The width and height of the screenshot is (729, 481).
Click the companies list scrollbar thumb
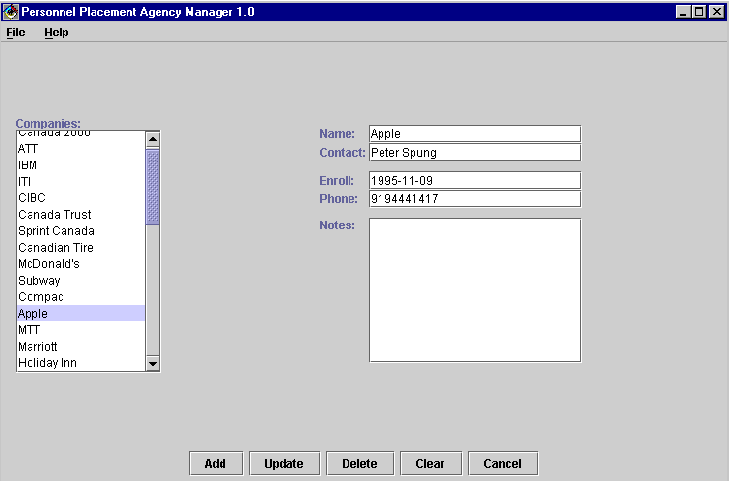pos(153,186)
